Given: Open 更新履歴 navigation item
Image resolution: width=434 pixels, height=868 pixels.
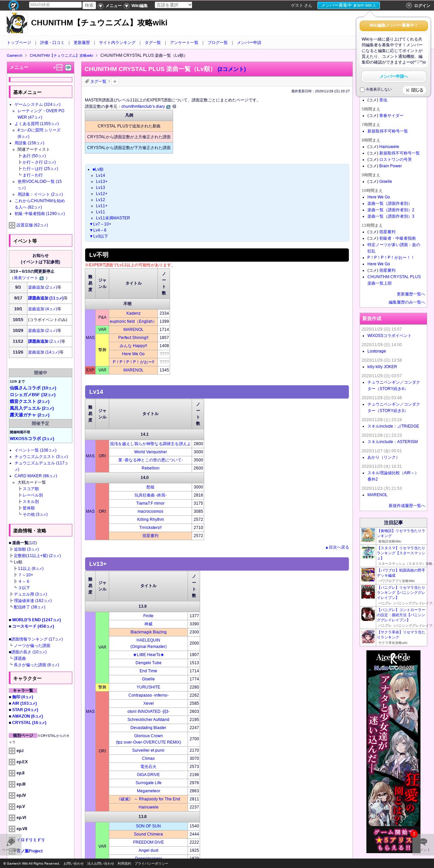Looking at the screenshot, I should (x=81, y=43).
